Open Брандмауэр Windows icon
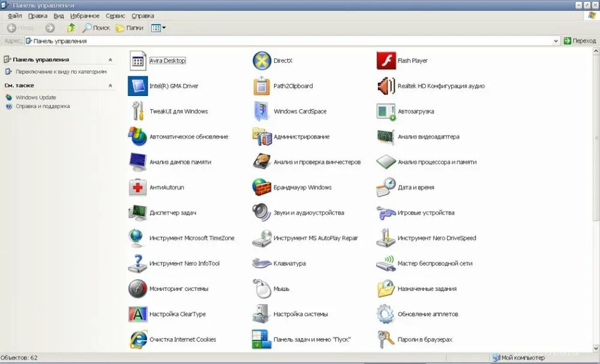Screen dimensions: 600x364 coord(262,187)
